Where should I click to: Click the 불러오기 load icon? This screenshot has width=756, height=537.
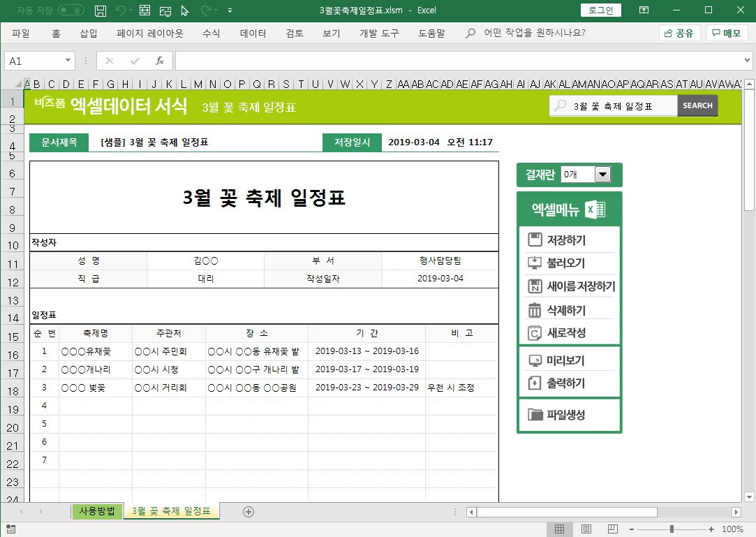point(535,263)
